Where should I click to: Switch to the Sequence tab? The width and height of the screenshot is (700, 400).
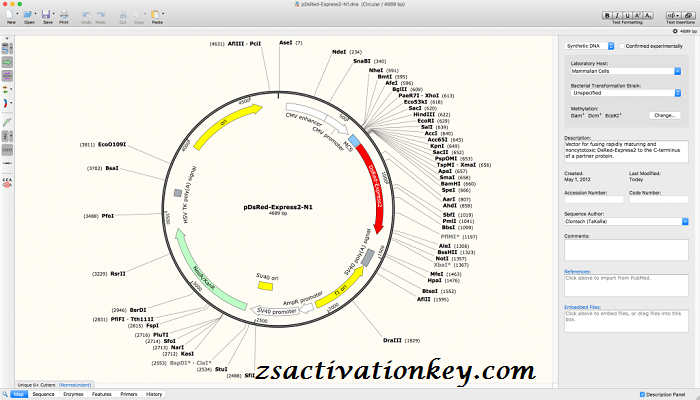tap(43, 394)
